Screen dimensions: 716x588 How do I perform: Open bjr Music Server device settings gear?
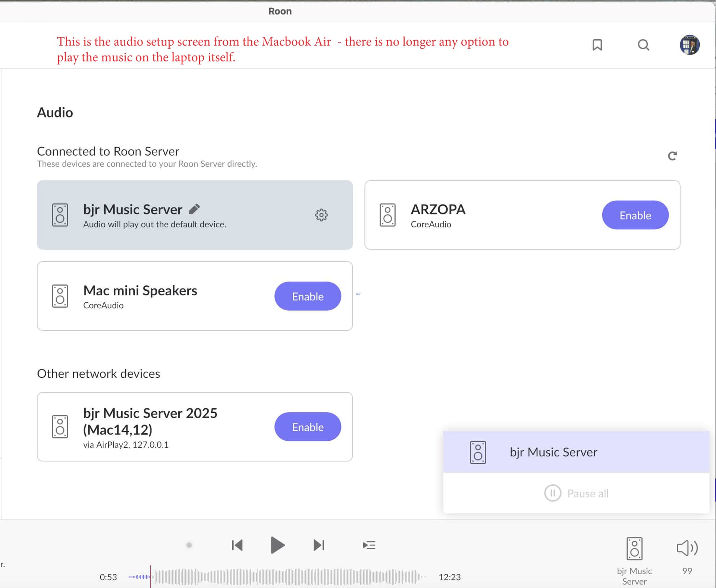click(321, 215)
